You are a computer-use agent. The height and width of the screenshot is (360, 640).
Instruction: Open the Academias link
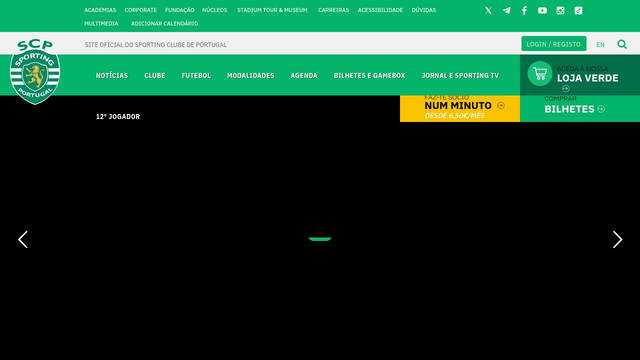[100, 10]
